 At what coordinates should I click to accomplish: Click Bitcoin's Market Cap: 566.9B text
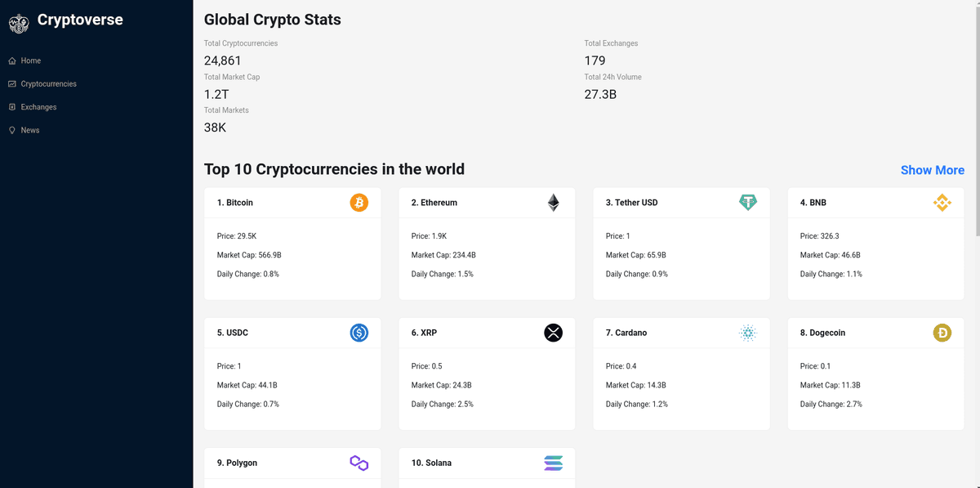coord(249,255)
